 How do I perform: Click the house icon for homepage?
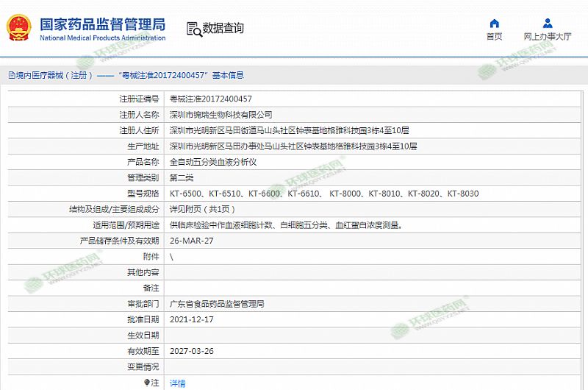pos(494,23)
